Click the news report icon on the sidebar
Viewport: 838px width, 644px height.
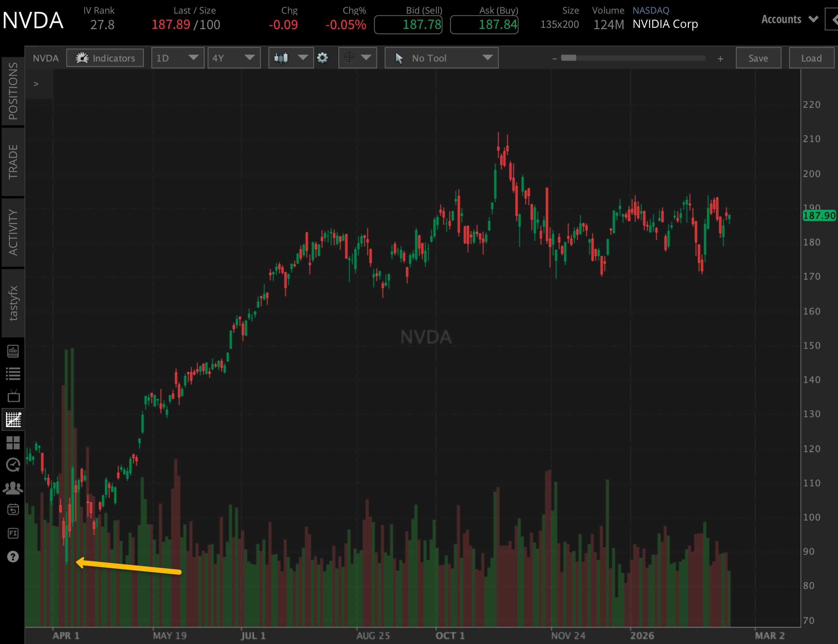[x=13, y=351]
